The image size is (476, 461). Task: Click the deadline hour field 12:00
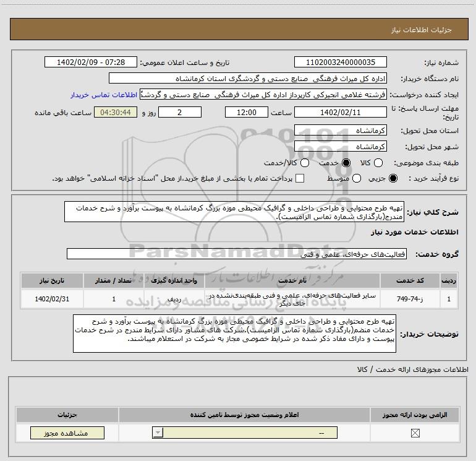coord(247,112)
